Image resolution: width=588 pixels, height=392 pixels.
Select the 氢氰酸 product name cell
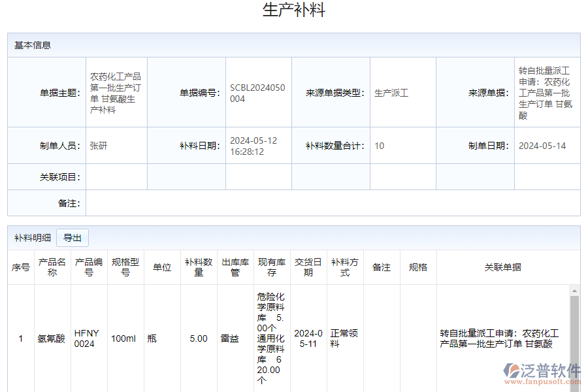click(x=52, y=338)
